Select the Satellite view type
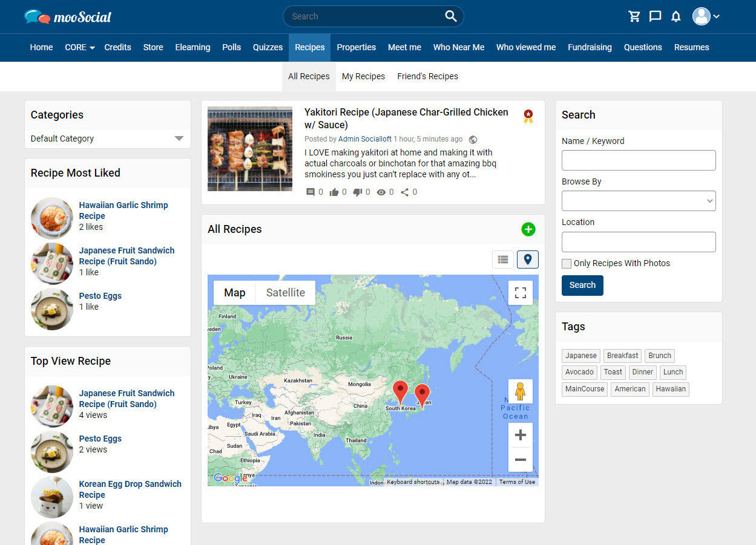Image resolution: width=756 pixels, height=545 pixels. (286, 293)
